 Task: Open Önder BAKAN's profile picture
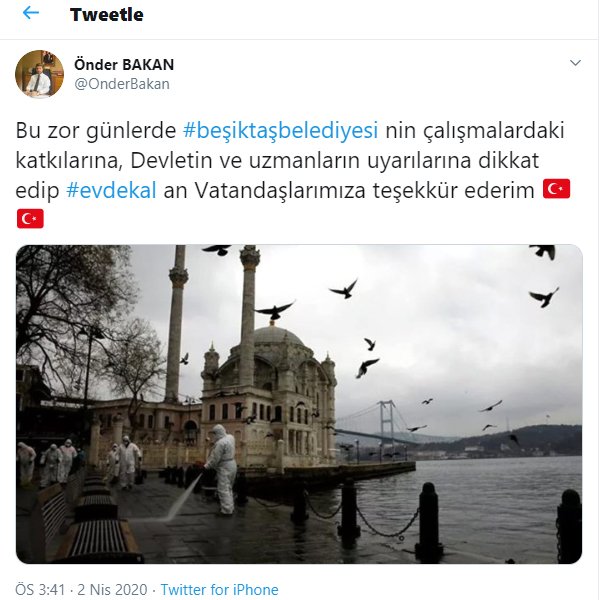tap(39, 74)
